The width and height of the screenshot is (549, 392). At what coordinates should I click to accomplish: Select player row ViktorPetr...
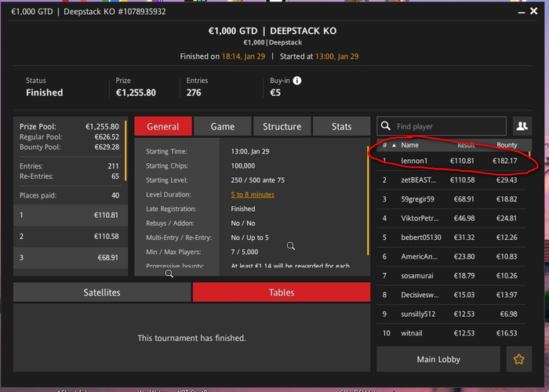click(x=452, y=219)
